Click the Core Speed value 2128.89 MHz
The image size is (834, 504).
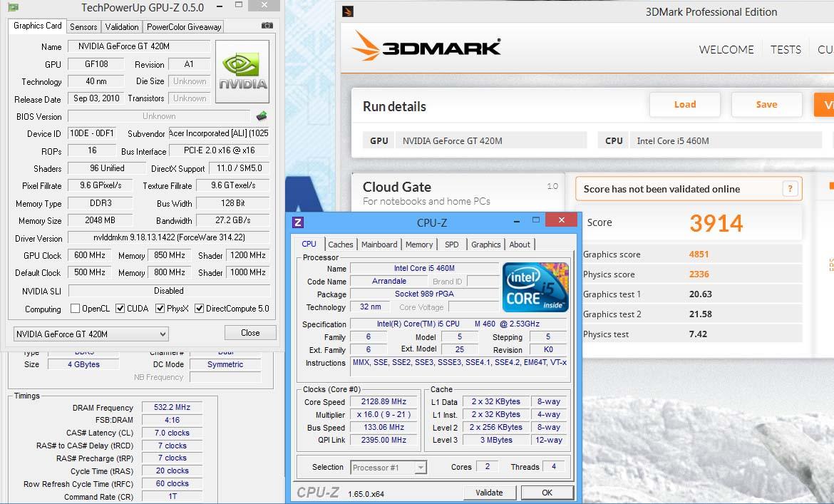[383, 401]
